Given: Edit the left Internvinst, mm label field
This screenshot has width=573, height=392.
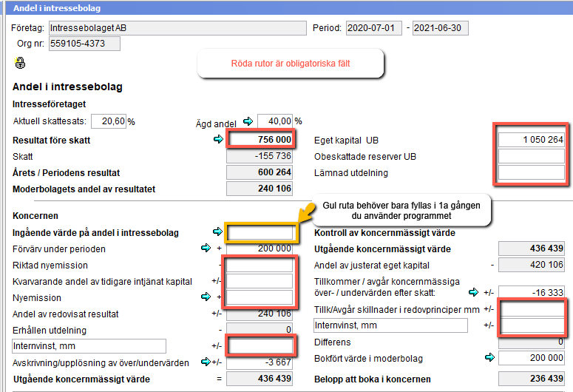Looking at the screenshot, I should click(x=89, y=346).
